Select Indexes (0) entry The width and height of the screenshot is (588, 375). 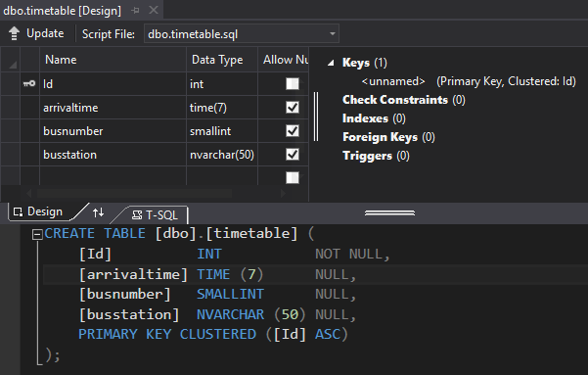(x=374, y=118)
